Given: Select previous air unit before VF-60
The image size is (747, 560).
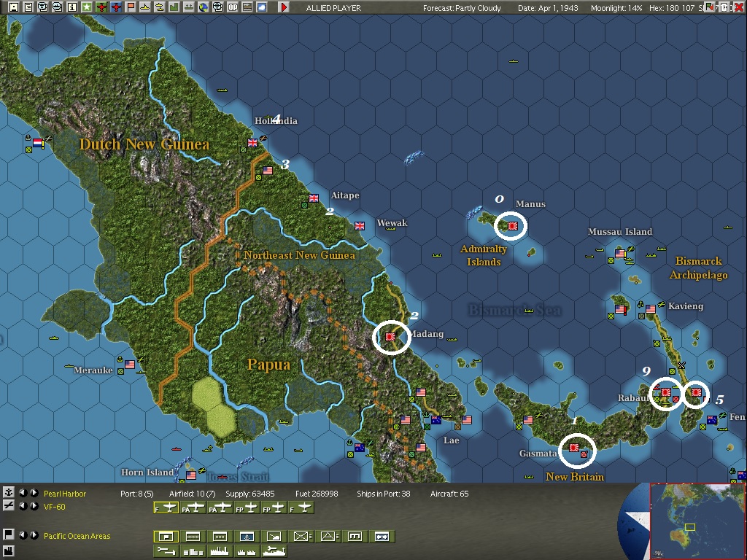Looking at the screenshot, I should [23, 506].
